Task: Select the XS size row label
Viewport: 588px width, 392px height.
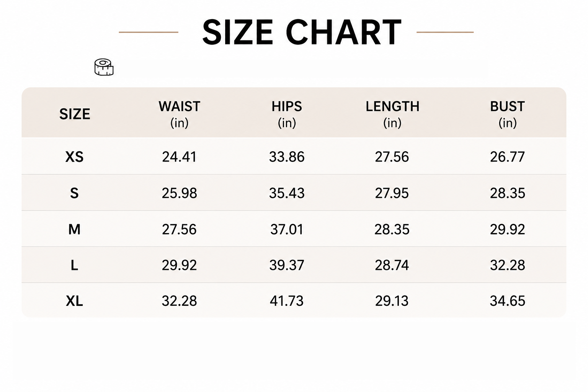Action: click(x=74, y=157)
